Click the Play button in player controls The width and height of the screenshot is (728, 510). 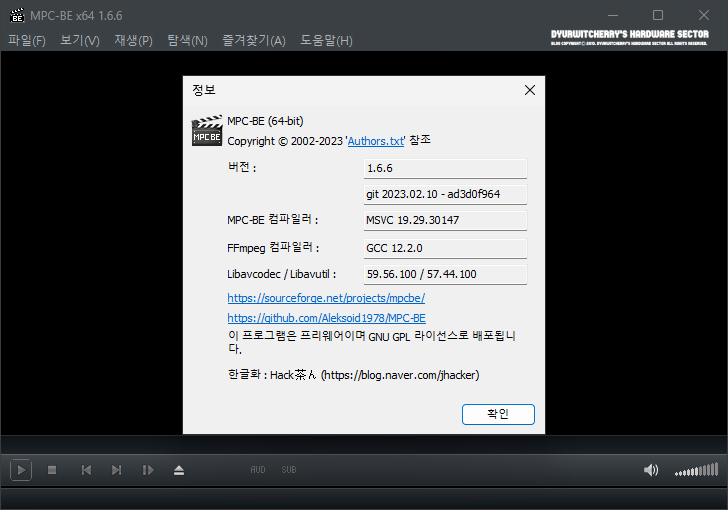tap(21, 470)
